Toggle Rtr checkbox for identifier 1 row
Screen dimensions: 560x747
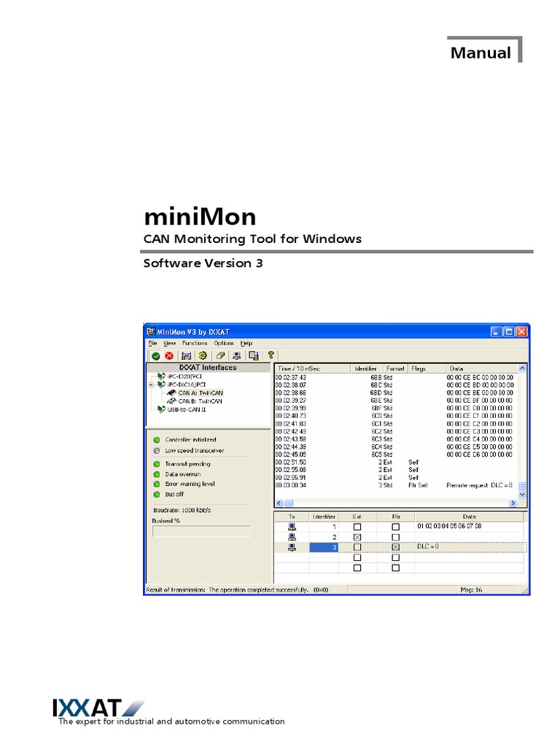(395, 527)
